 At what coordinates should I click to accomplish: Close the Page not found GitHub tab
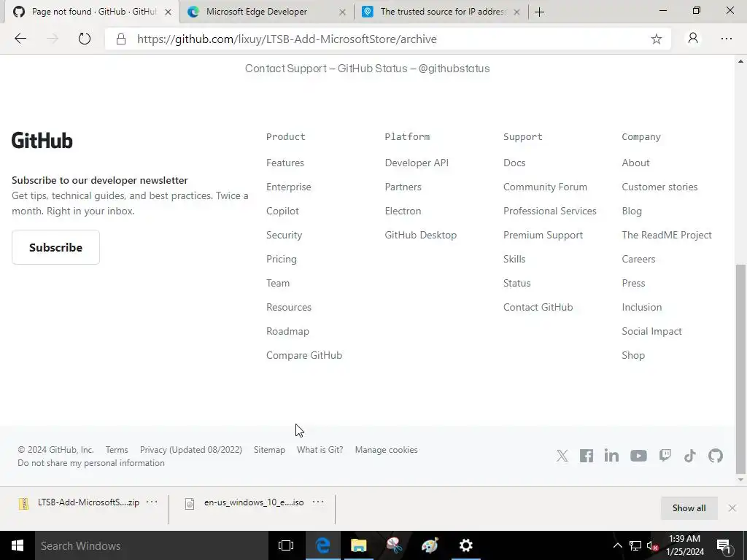(x=168, y=12)
